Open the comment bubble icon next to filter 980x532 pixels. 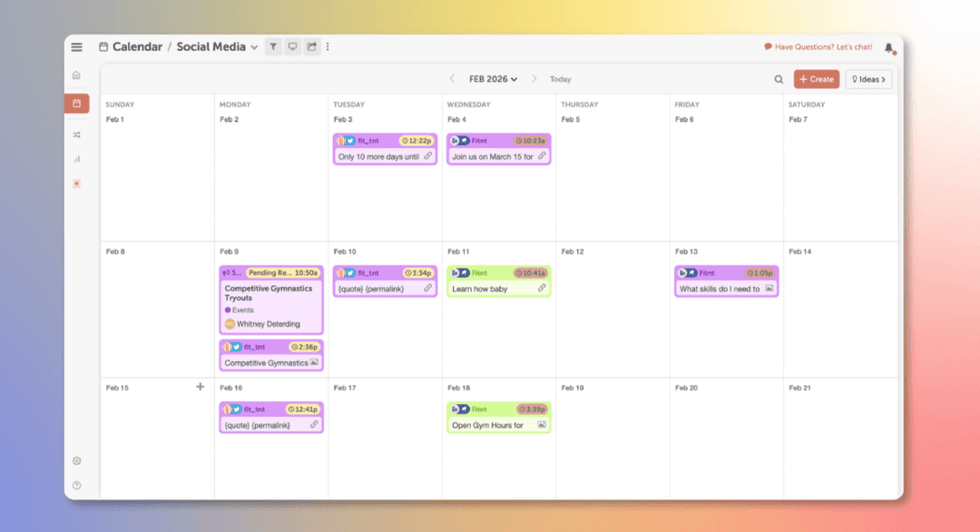[292, 46]
